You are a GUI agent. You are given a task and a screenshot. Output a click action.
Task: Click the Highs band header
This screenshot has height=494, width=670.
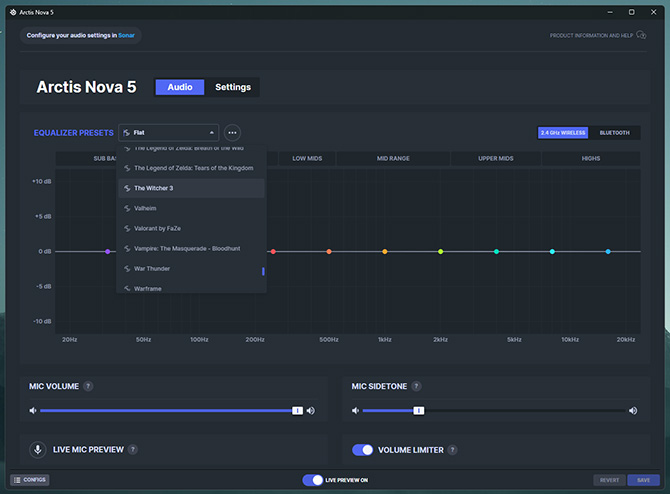tap(591, 159)
